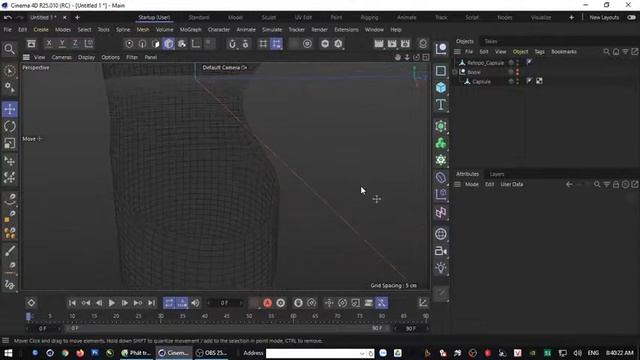Open Attributes manager hamburger menu
Image resolution: width=640 pixels, height=360 pixels.
(x=458, y=184)
